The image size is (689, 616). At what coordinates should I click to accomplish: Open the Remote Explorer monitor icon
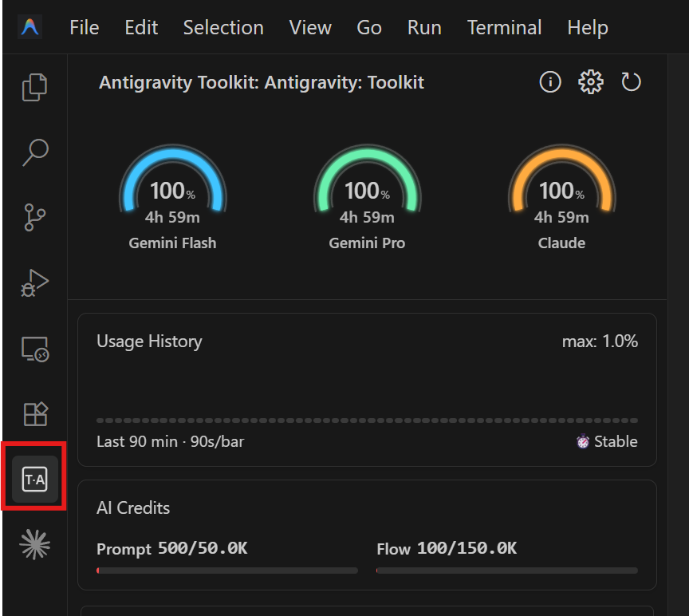35,349
